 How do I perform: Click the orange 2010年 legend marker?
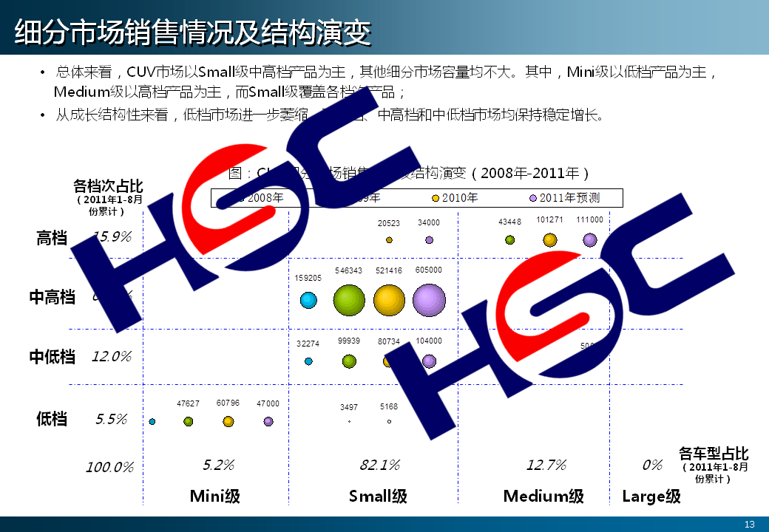point(436,198)
